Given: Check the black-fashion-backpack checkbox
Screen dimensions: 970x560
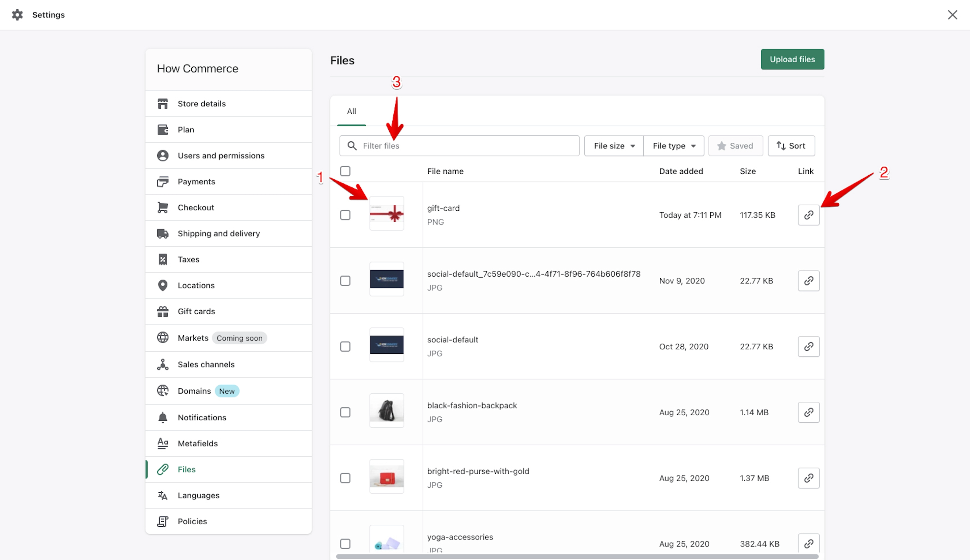Looking at the screenshot, I should (345, 412).
